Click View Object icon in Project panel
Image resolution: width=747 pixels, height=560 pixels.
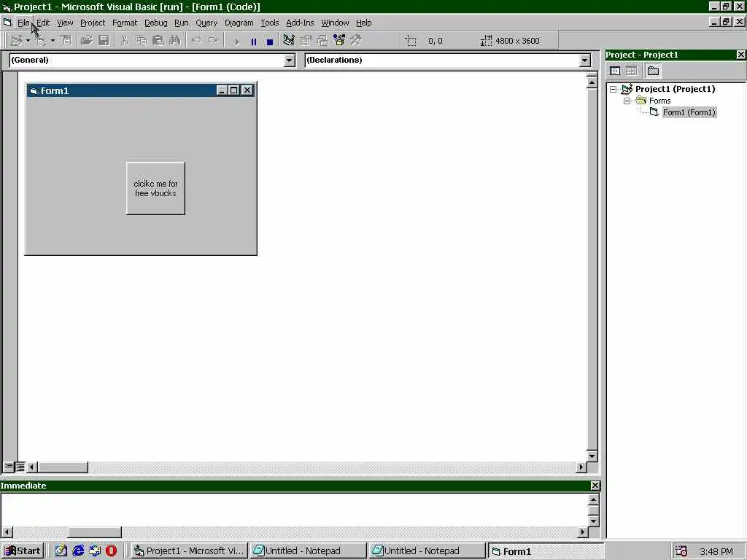tap(632, 71)
